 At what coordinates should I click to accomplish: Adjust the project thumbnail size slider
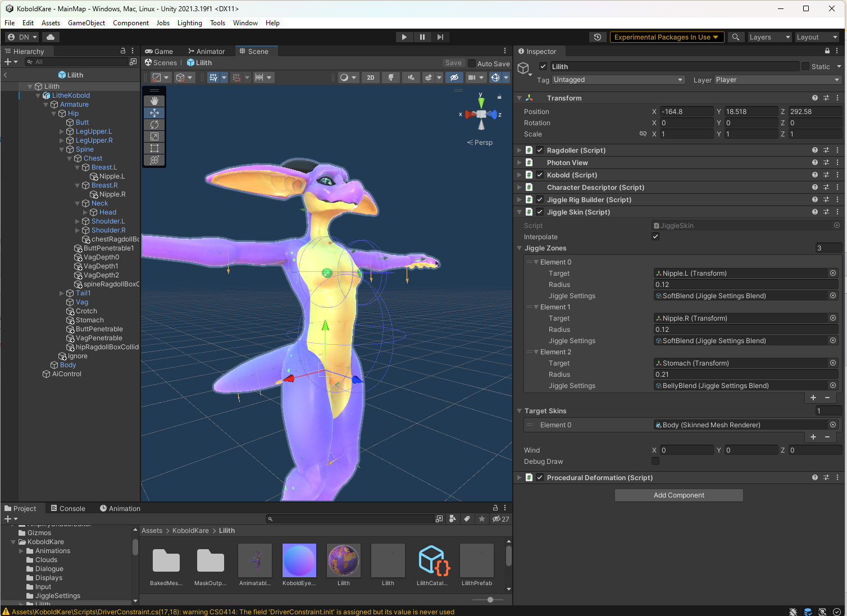pyautogui.click(x=490, y=600)
